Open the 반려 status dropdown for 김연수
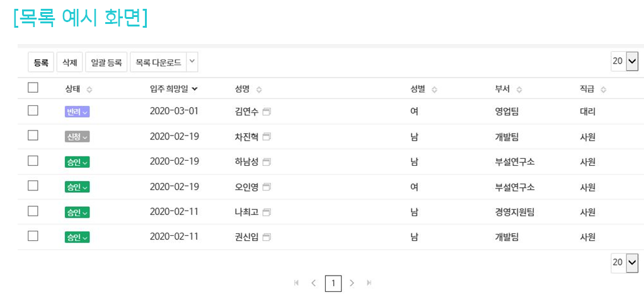644x297 pixels. point(77,112)
